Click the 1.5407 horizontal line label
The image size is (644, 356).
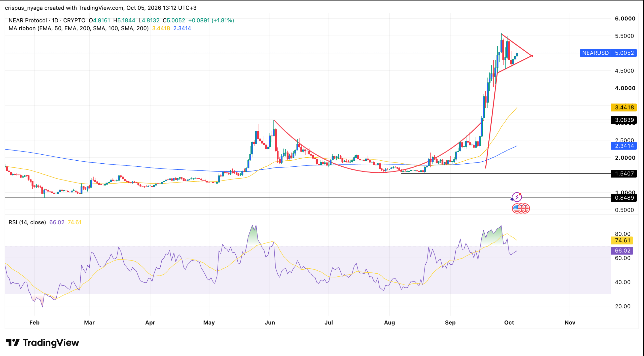624,173
